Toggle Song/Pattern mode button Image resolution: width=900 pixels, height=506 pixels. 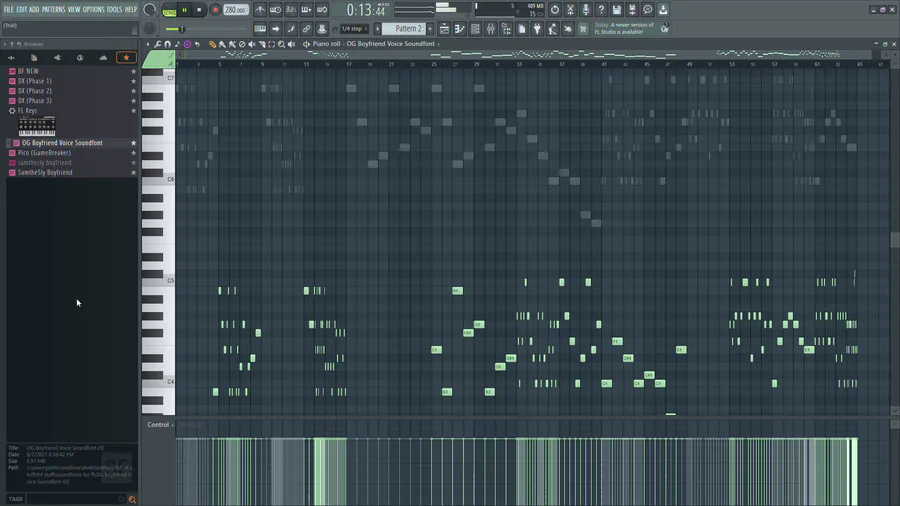tap(169, 10)
